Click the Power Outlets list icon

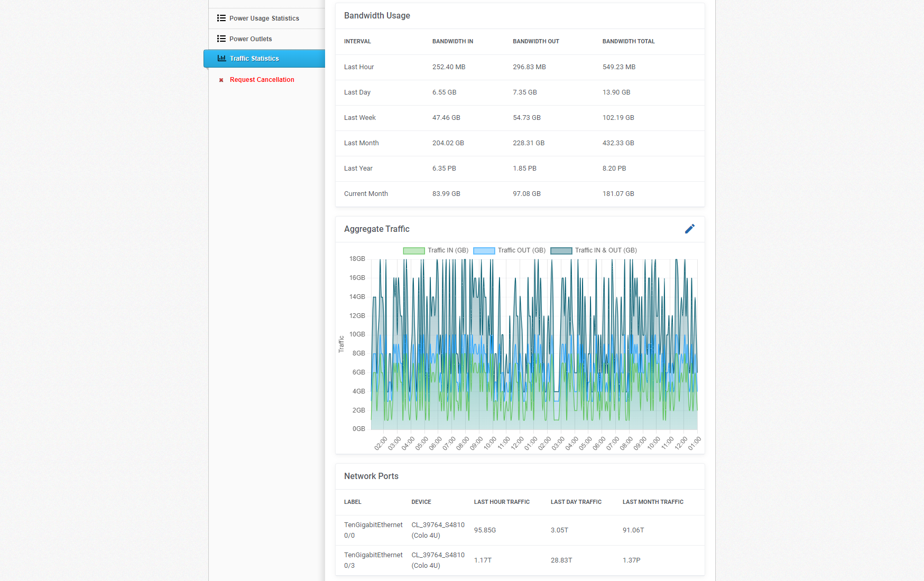(x=221, y=39)
